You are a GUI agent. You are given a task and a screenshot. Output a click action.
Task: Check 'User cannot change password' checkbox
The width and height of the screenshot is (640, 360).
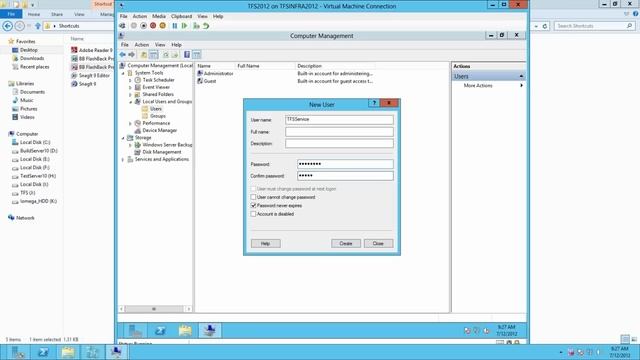(x=253, y=197)
